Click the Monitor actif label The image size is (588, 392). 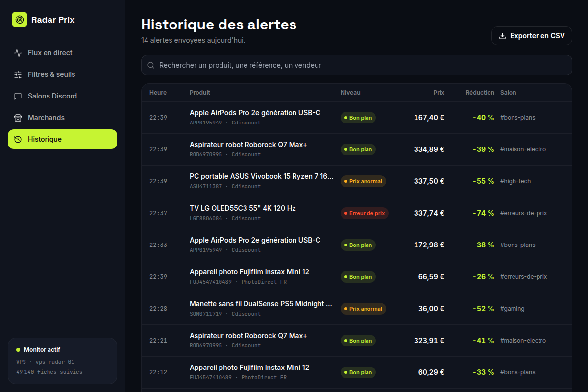[42, 350]
